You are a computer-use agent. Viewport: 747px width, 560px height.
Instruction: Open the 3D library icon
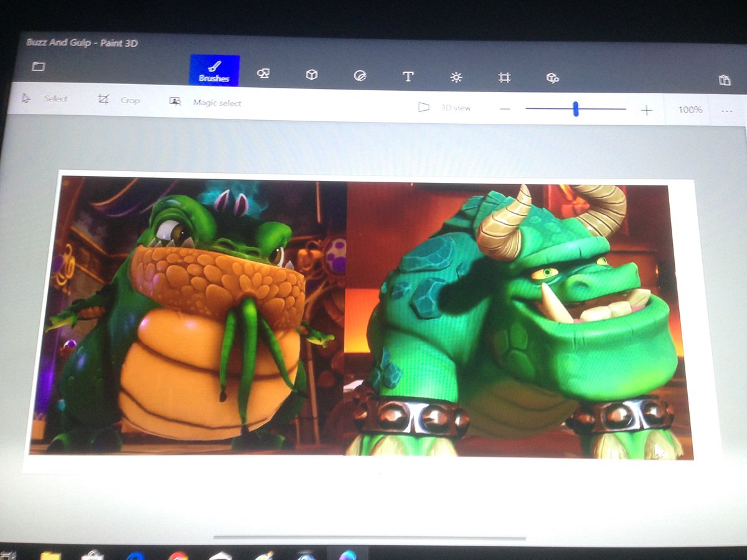coord(552,78)
